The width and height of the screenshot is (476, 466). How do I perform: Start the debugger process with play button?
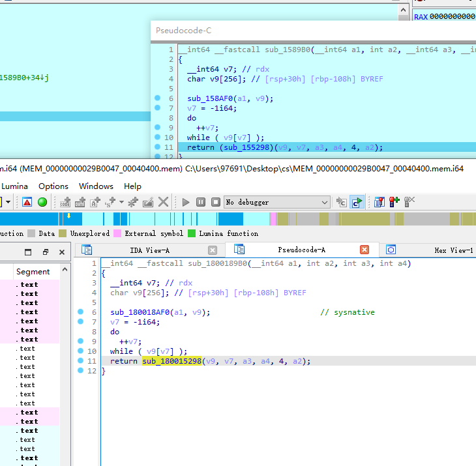(x=185, y=202)
